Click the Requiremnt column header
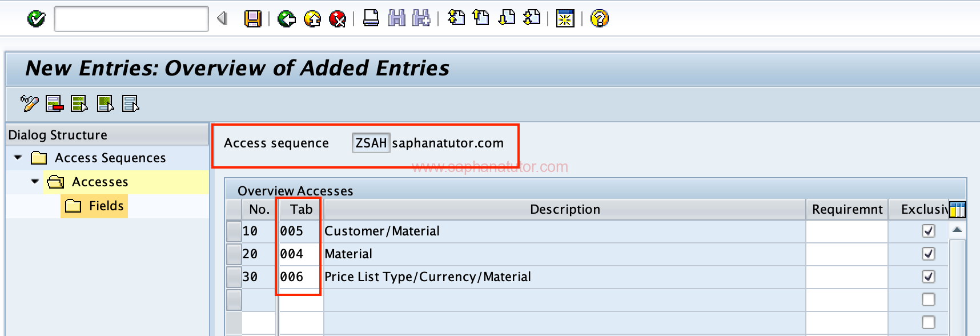Screen dimensions: 980x336 (847, 210)
